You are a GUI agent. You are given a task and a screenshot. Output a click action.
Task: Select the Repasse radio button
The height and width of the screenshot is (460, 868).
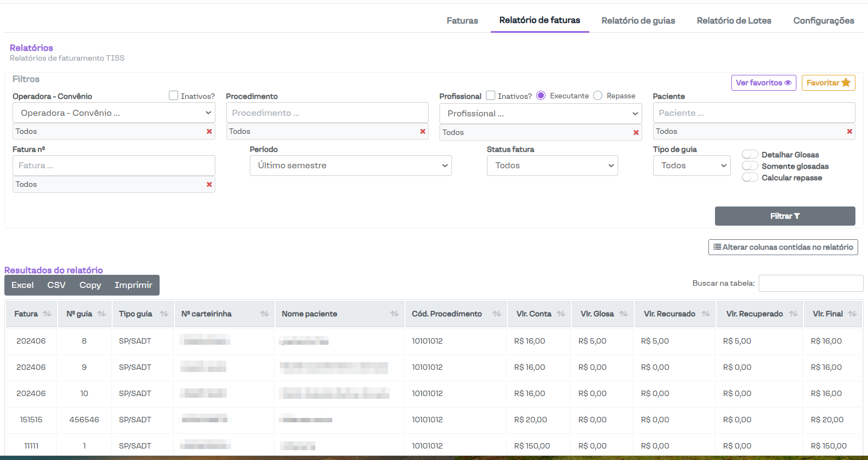coord(598,96)
